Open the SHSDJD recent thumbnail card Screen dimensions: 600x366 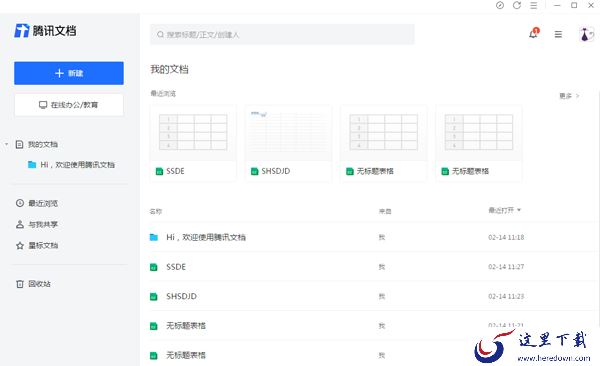pyautogui.click(x=288, y=144)
